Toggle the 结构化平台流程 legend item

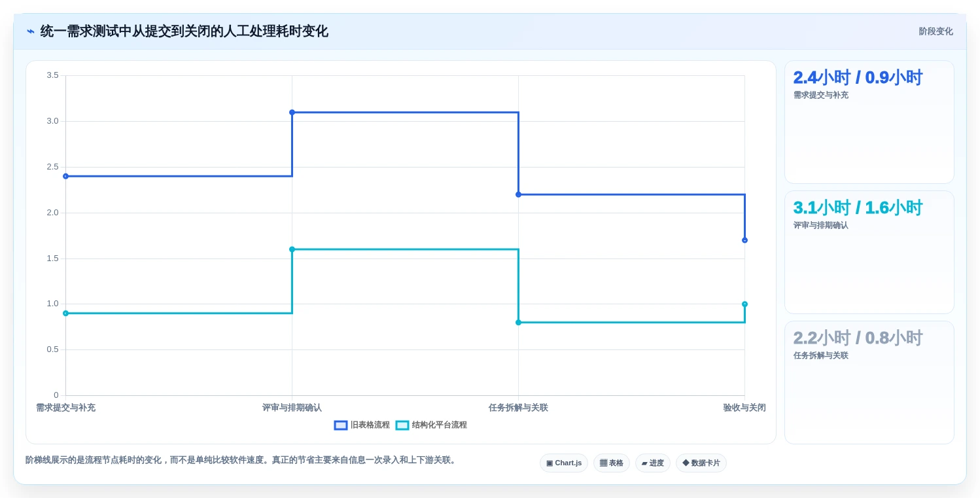(432, 425)
